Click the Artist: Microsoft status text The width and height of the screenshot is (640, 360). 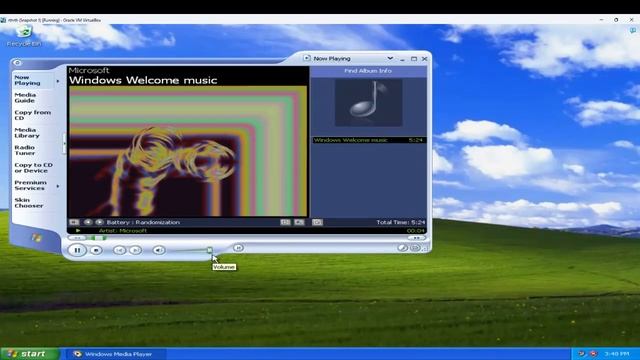(122, 231)
